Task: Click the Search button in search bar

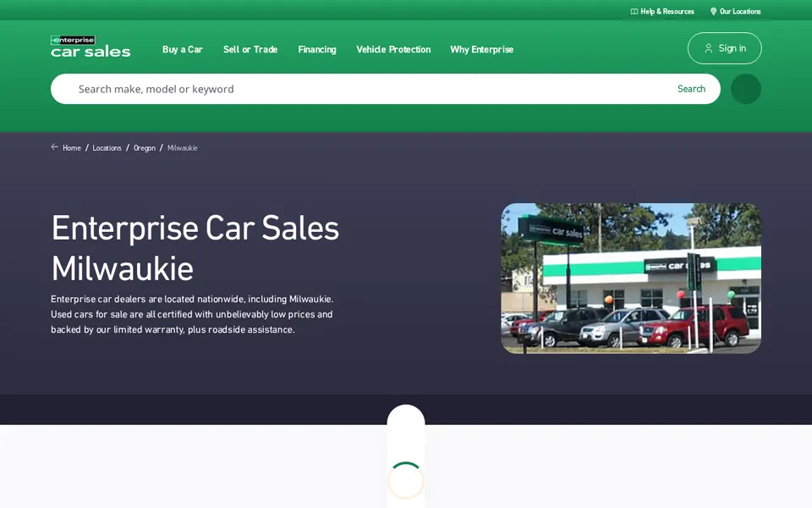Action: [691, 89]
